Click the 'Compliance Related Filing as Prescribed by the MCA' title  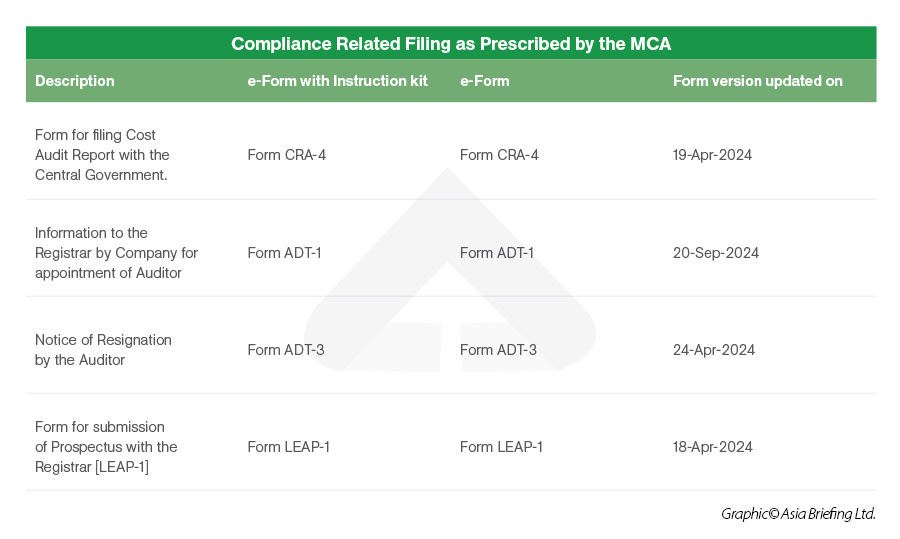[x=451, y=44]
